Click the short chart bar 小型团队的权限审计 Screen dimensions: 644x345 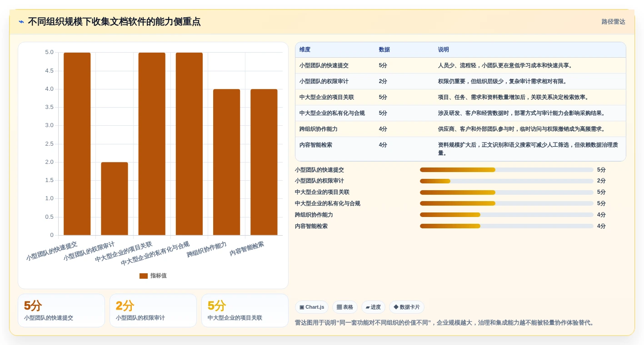point(115,198)
